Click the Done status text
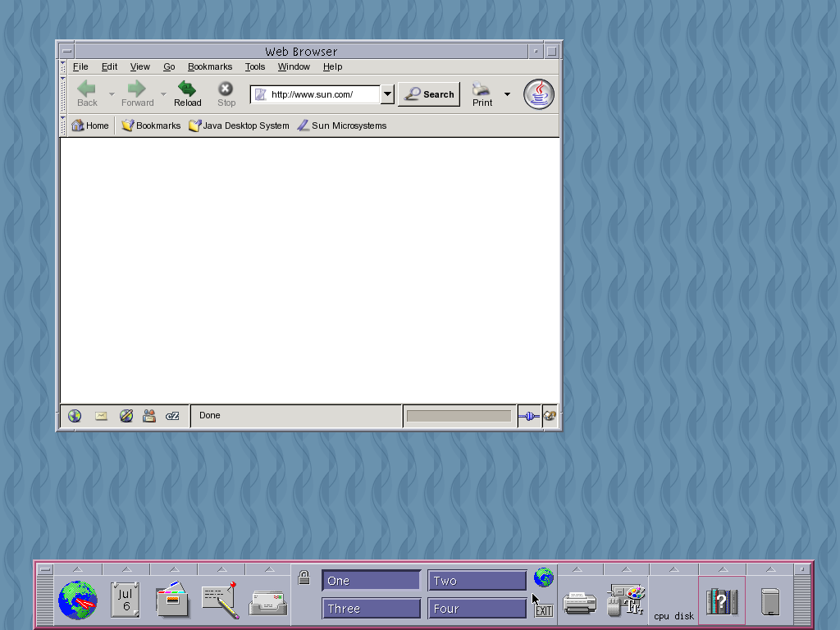Image resolution: width=840 pixels, height=630 pixels. tap(209, 415)
